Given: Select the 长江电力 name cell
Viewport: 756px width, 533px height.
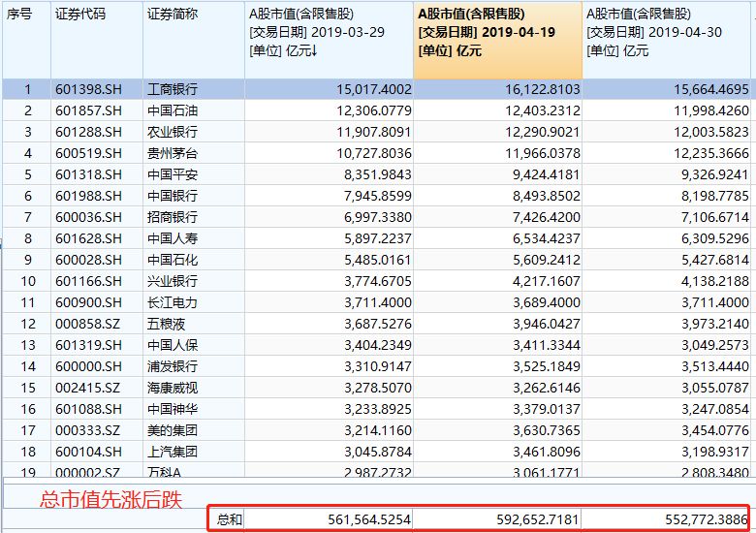Looking at the screenshot, I should tap(194, 302).
